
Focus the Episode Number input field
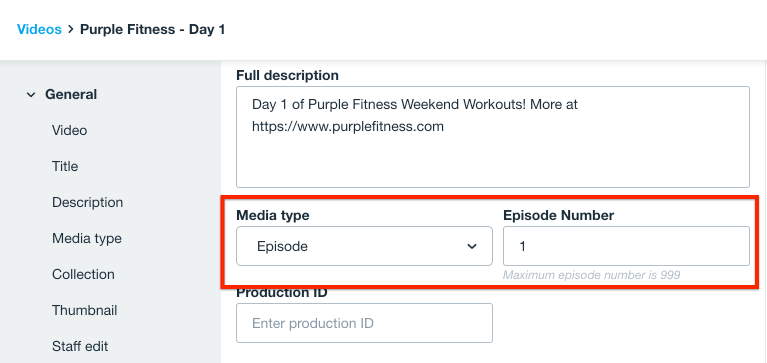pos(626,246)
